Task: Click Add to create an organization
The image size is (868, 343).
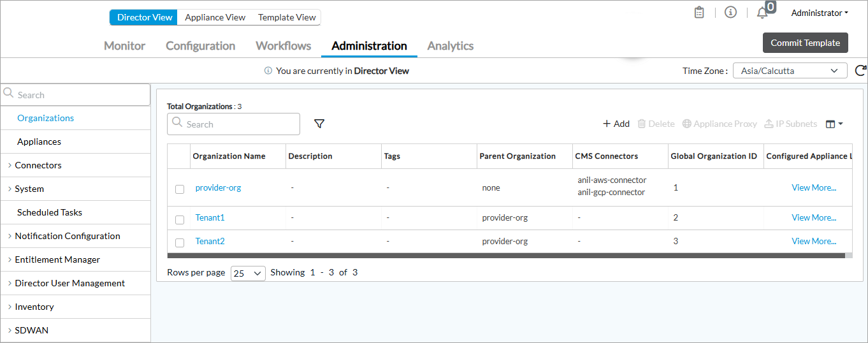Action: coord(616,124)
